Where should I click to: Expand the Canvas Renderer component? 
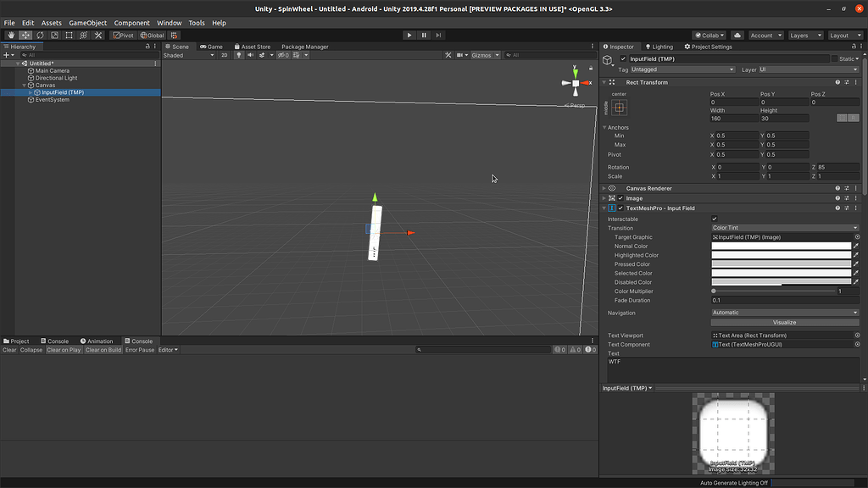(604, 188)
